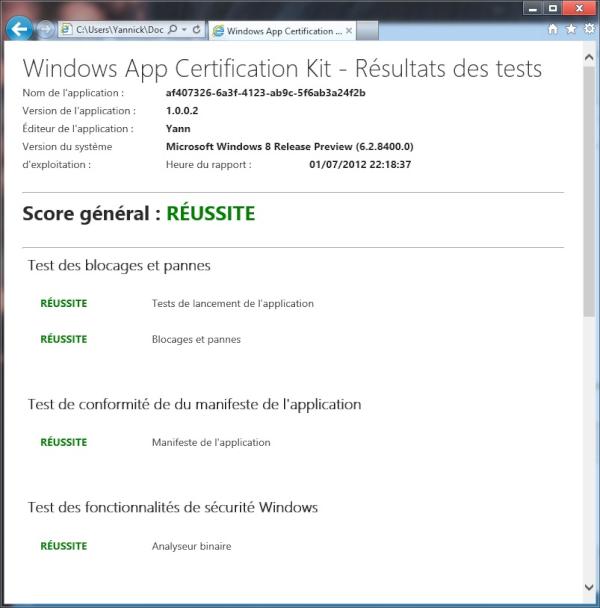Viewport: 600px width, 608px height.
Task: Select the Windows App Certification tab
Action: [282, 31]
